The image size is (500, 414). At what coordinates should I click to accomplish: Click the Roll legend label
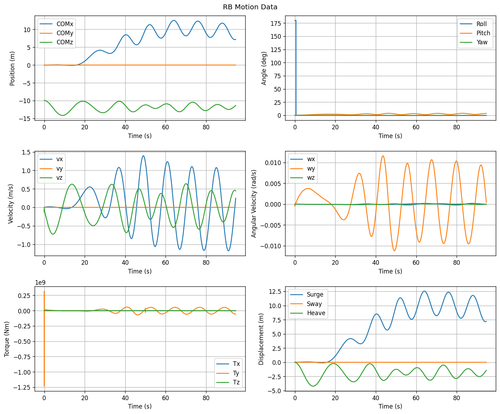pyautogui.click(x=482, y=24)
